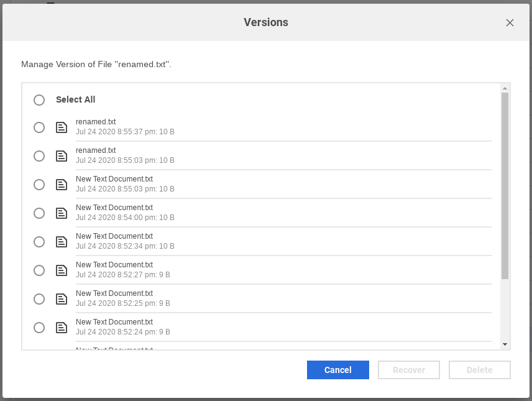The image size is (532, 401).
Task: Select the renamed.txt 8:55:37 version
Action: [39, 127]
